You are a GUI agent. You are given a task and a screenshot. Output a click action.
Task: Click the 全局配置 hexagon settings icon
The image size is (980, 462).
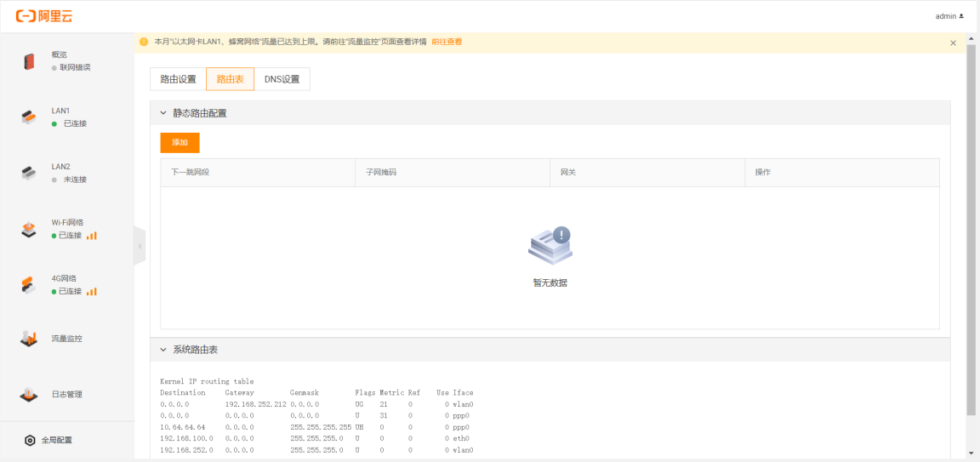30,440
